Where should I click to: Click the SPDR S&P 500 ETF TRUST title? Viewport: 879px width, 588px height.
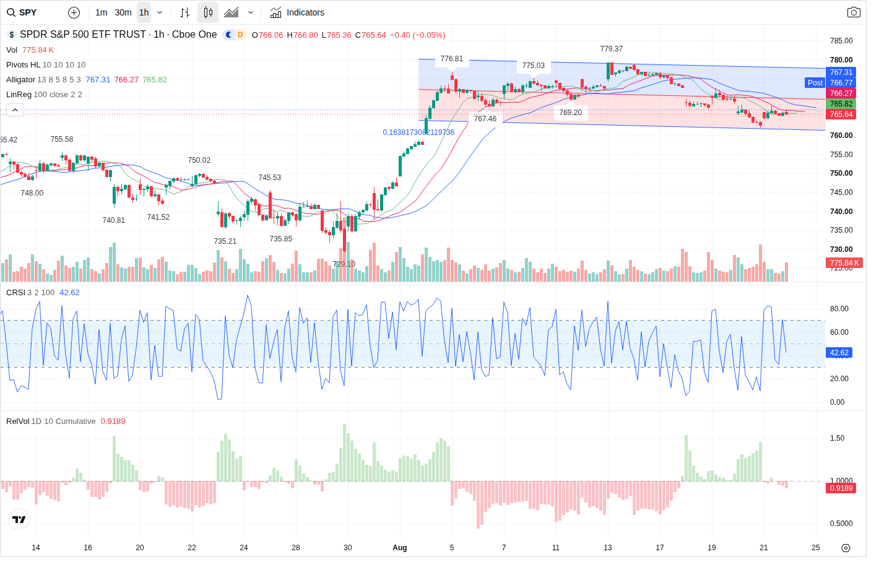pyautogui.click(x=83, y=35)
